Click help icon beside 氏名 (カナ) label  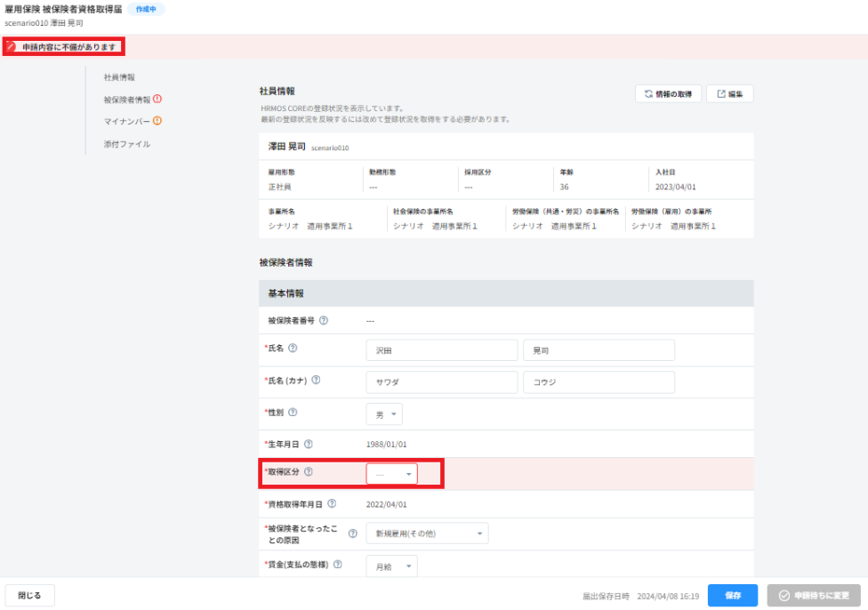click(316, 380)
